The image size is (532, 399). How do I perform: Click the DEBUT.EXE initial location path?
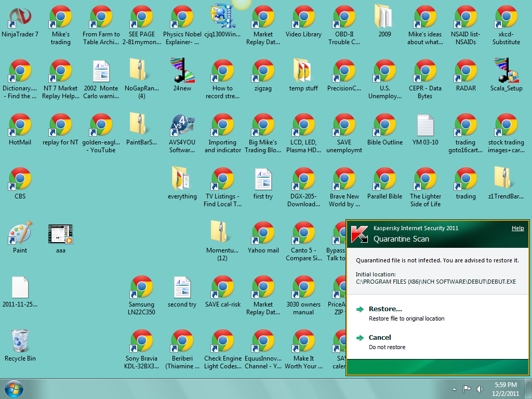(436, 282)
